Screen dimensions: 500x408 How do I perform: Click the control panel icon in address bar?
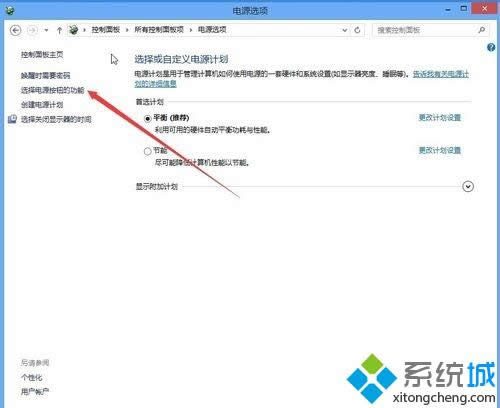click(73, 30)
